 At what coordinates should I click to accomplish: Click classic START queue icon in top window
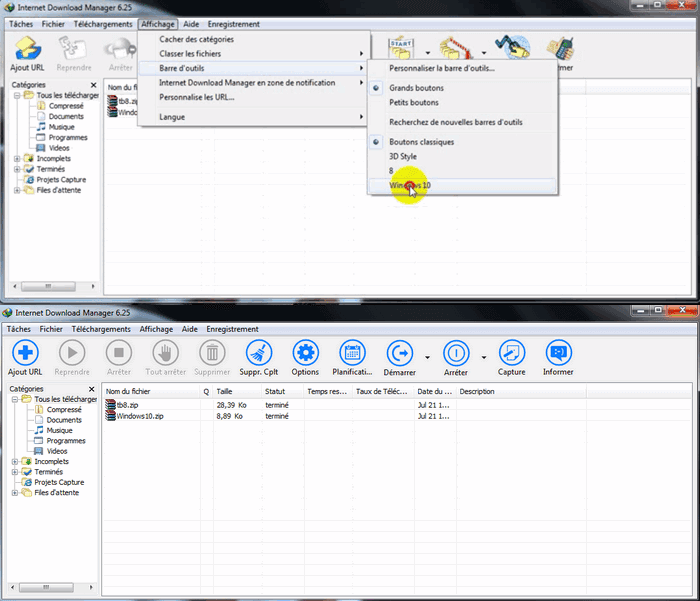point(400,48)
